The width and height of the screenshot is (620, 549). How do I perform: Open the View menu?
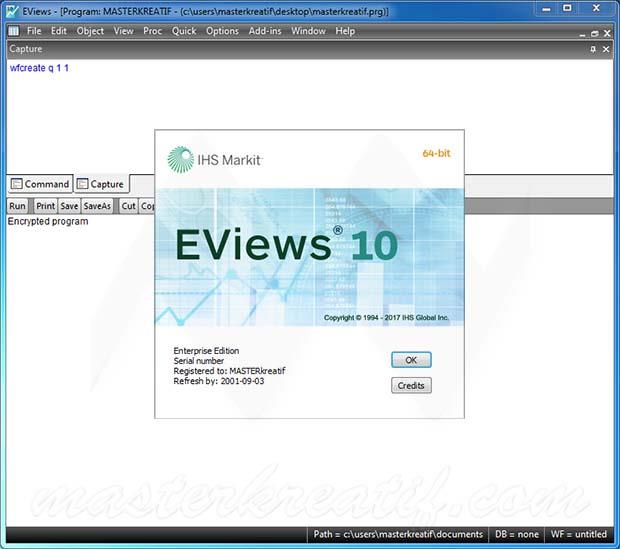point(123,31)
